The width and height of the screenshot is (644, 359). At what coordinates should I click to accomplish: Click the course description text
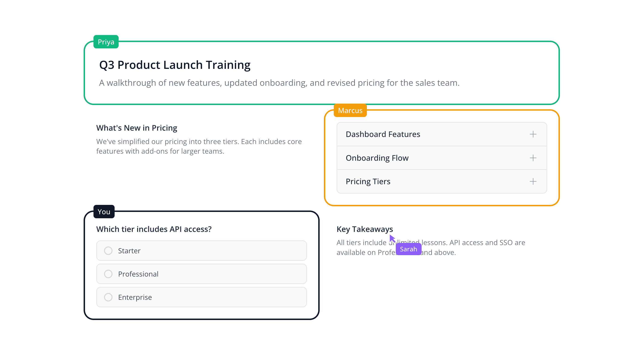click(x=279, y=82)
